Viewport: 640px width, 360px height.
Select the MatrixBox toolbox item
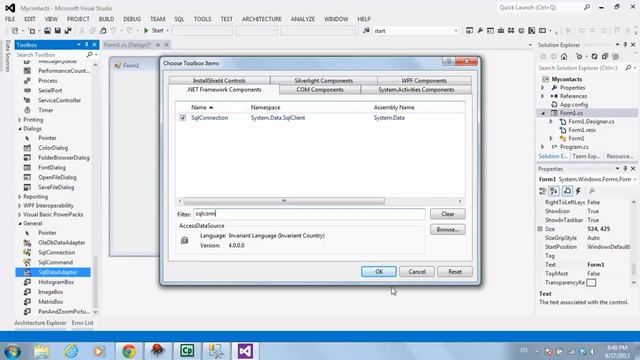(x=51, y=302)
